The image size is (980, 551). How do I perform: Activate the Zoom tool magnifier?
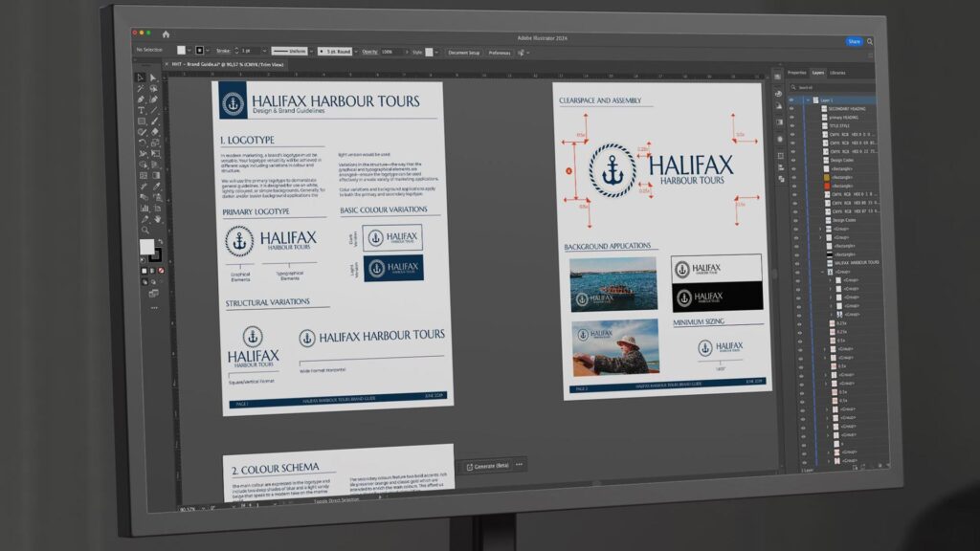[x=145, y=230]
